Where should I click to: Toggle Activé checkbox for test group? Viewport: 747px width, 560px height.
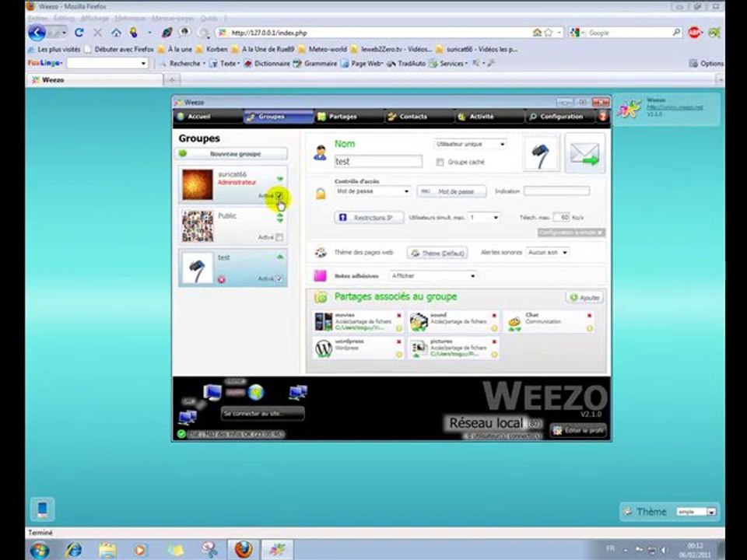(279, 278)
